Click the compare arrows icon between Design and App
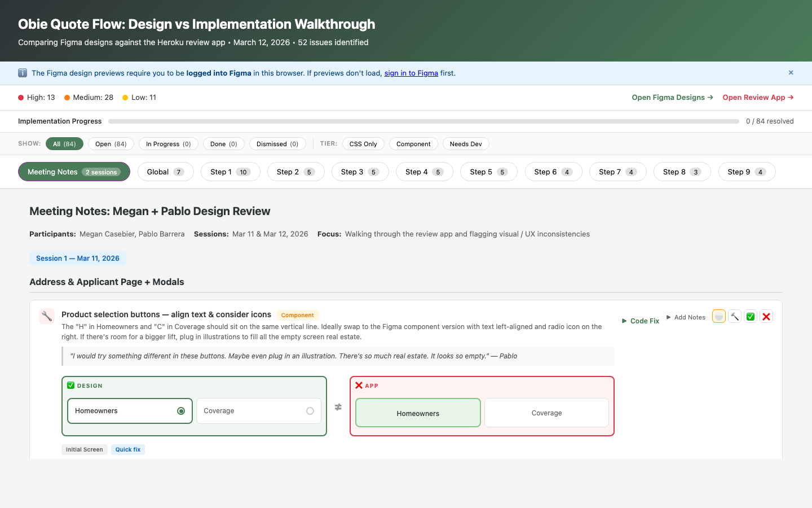The width and height of the screenshot is (812, 508). (x=338, y=407)
